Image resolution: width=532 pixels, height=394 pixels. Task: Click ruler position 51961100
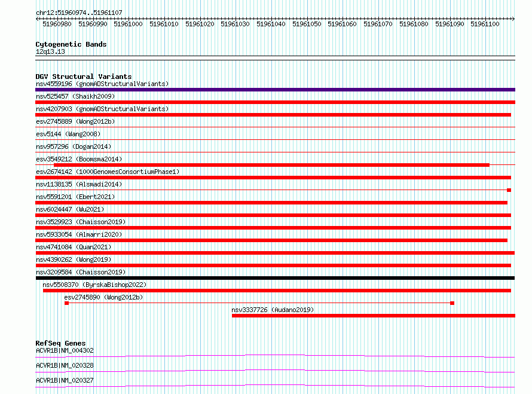485,24
